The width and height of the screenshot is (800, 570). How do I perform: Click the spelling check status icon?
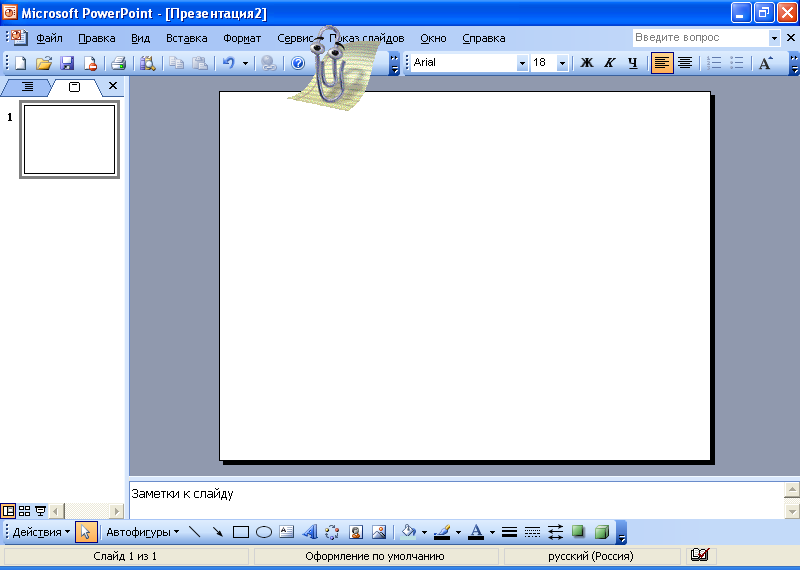pos(699,555)
